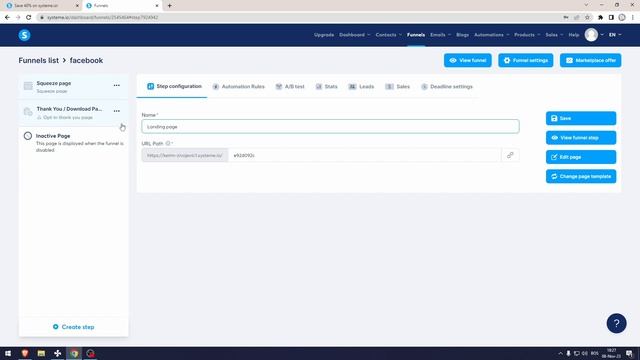
Task: Expand the Emails dropdown
Action: (x=440, y=35)
